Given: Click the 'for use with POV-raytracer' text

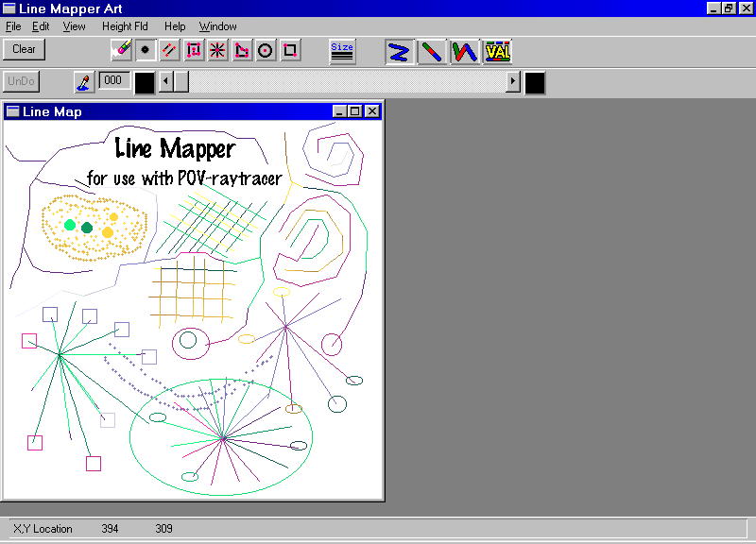Looking at the screenshot, I should click(184, 178).
